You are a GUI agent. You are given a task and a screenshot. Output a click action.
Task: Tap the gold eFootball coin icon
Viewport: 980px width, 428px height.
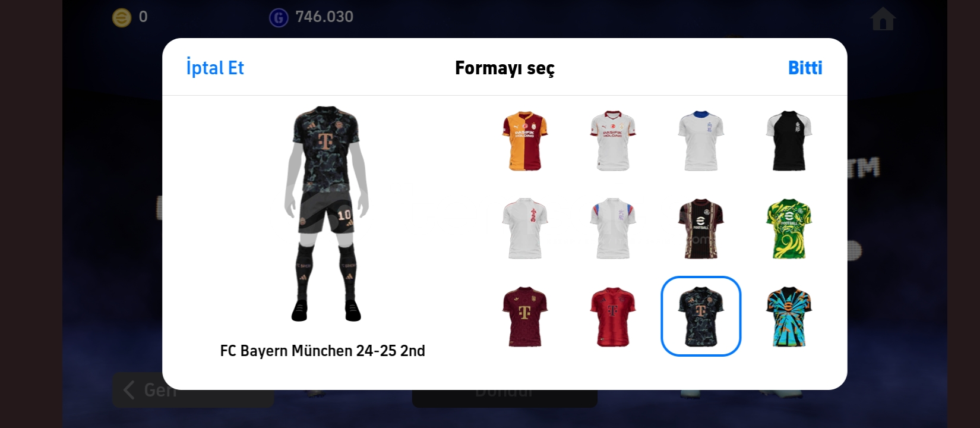[x=122, y=18]
